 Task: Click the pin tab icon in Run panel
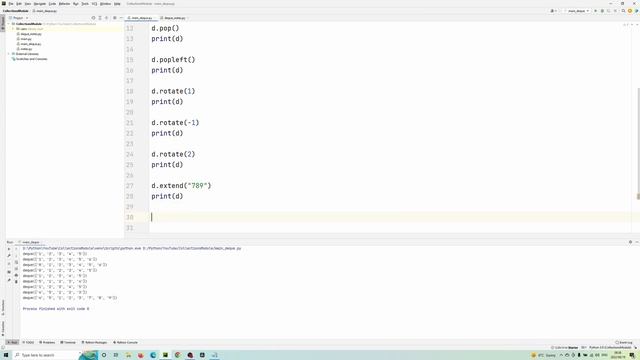coord(9,280)
